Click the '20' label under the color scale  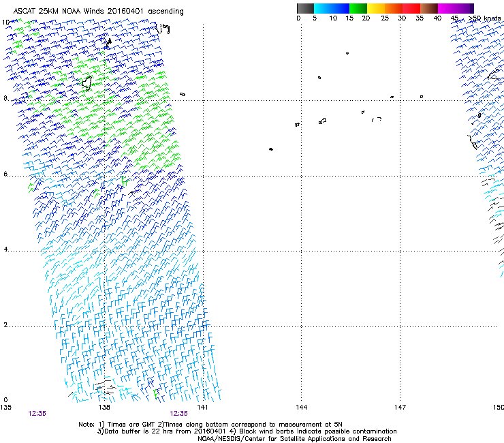point(366,18)
